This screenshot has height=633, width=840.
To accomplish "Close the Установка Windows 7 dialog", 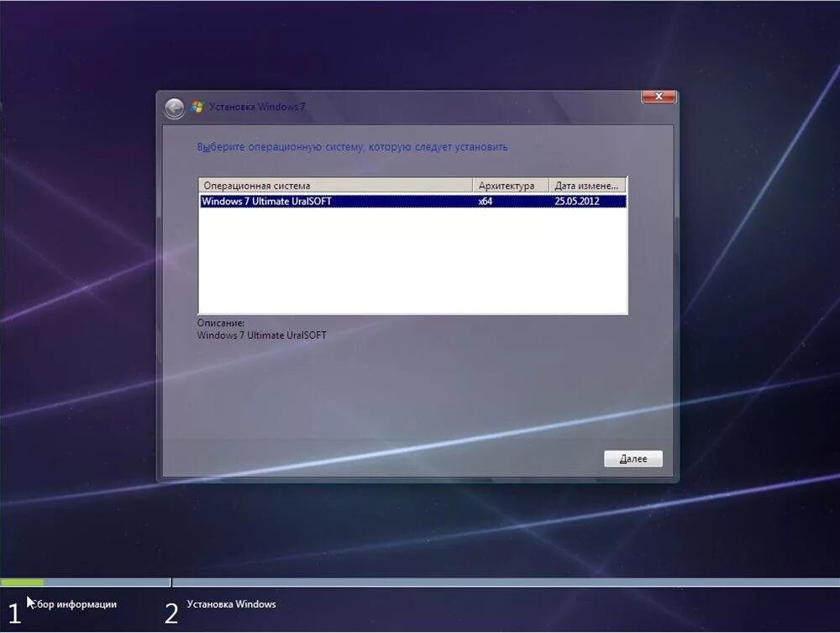I will coord(659,97).
